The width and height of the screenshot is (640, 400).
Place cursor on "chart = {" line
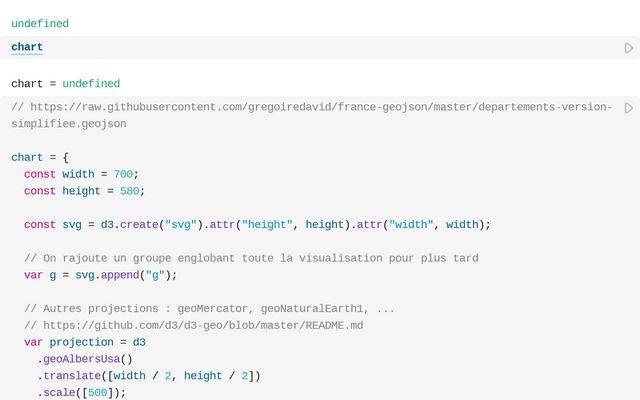pyautogui.click(x=40, y=158)
